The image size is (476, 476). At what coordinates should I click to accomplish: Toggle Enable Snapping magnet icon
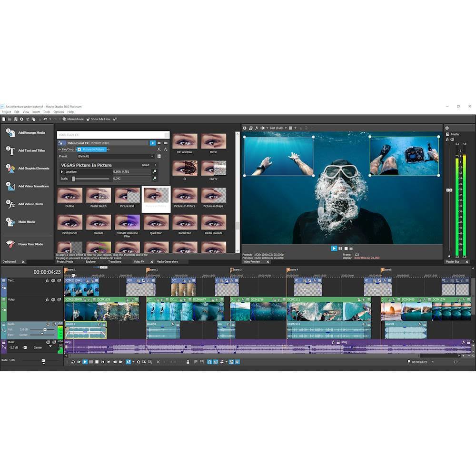[x=209, y=362]
